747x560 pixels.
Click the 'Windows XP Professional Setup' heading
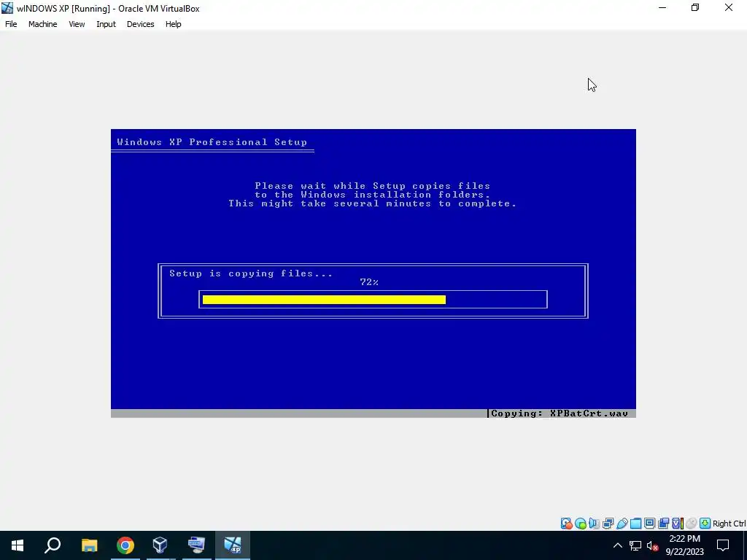(x=212, y=142)
